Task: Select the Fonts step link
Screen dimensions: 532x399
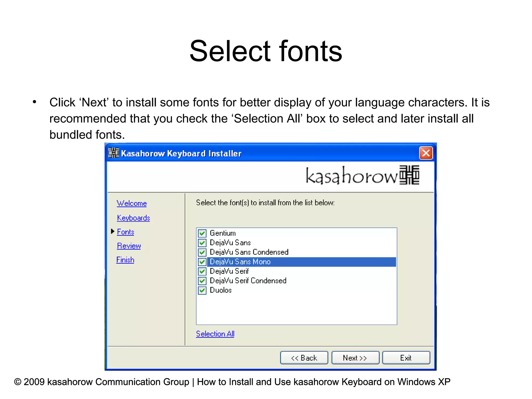Action: tap(125, 232)
